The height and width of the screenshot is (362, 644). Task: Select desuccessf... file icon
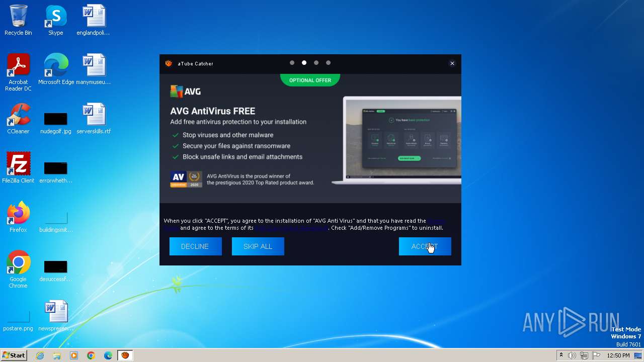click(55, 271)
